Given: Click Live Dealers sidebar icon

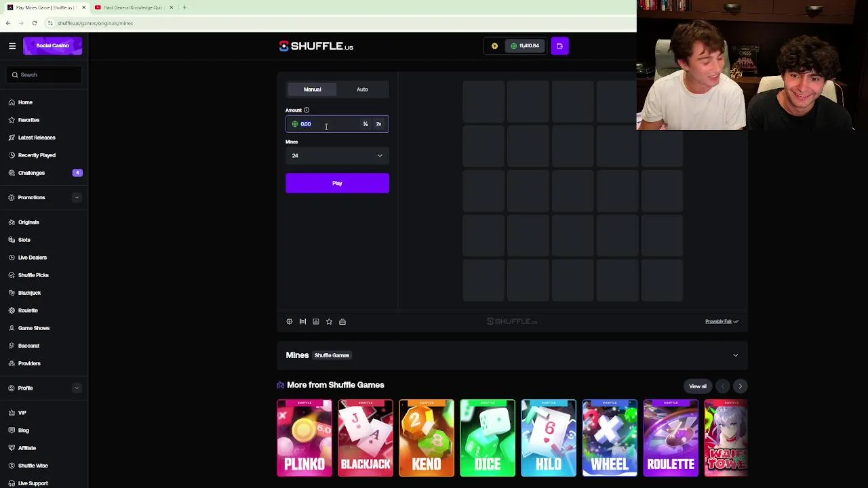Looking at the screenshot, I should pos(12,258).
